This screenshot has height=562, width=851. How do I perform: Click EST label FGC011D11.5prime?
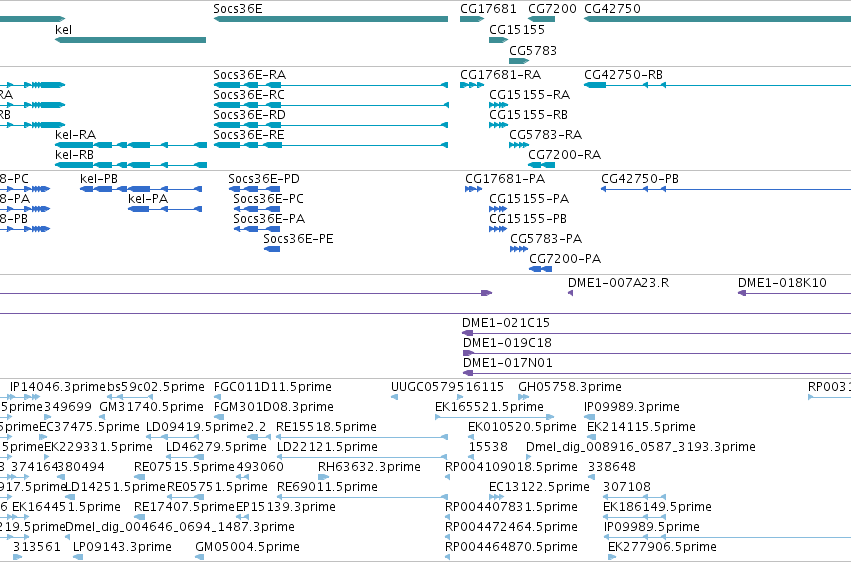point(272,387)
